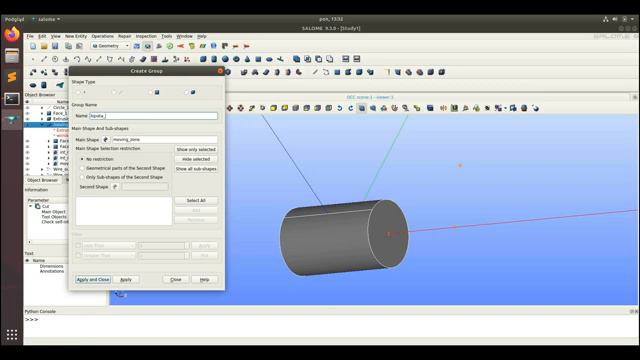The image size is (640, 360).
Task: Click the group Name input field
Action: pyautogui.click(x=153, y=116)
